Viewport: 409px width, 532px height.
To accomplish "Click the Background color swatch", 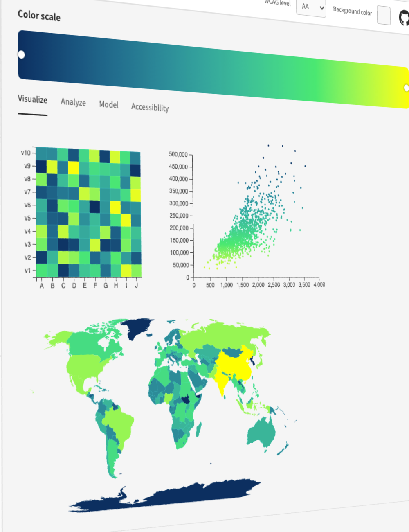I will tap(383, 15).
